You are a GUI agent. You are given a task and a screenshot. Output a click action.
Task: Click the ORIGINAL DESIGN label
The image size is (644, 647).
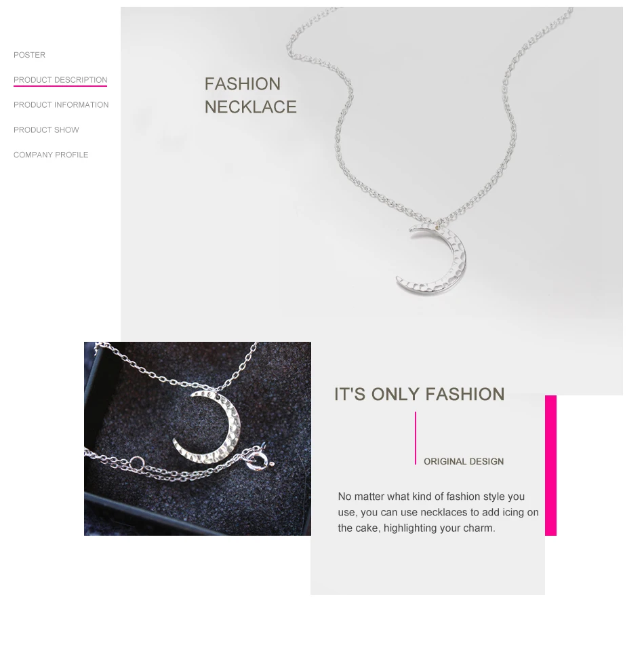pyautogui.click(x=464, y=461)
